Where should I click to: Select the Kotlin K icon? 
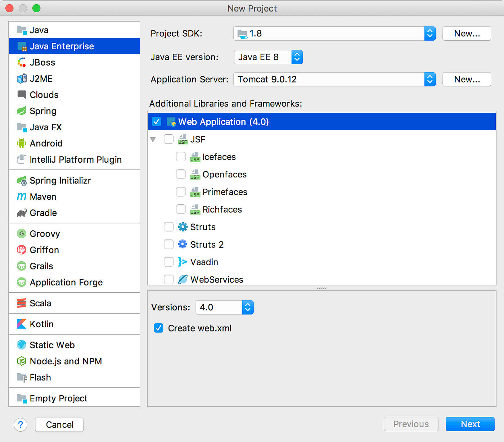[x=22, y=324]
